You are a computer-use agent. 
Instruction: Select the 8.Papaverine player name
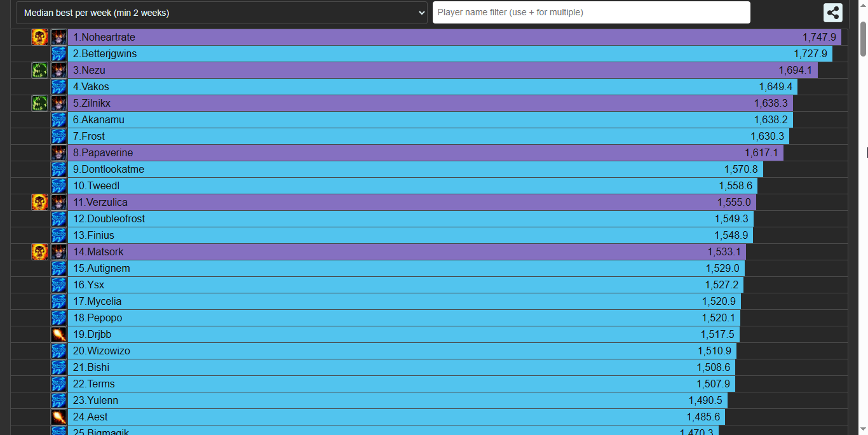(103, 153)
